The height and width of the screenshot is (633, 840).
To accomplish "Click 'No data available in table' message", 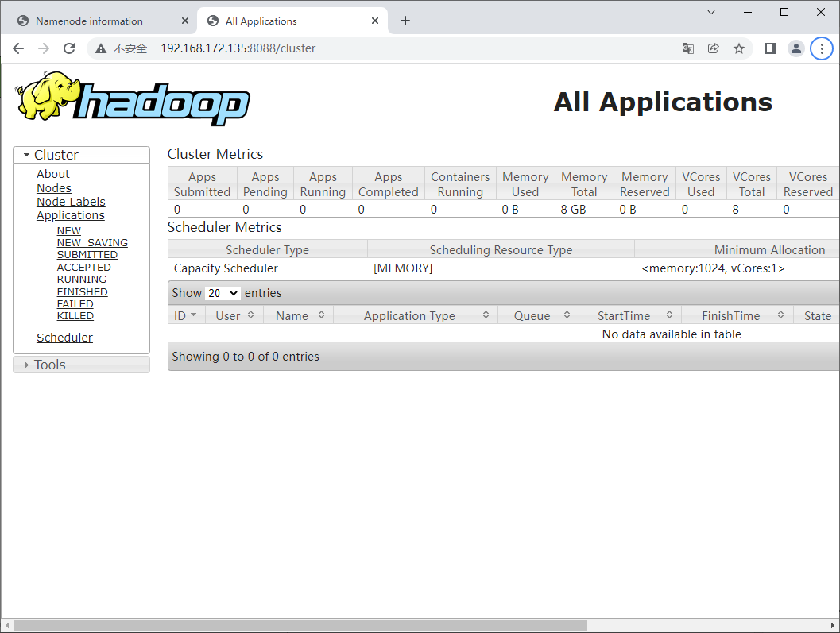I will click(x=672, y=334).
